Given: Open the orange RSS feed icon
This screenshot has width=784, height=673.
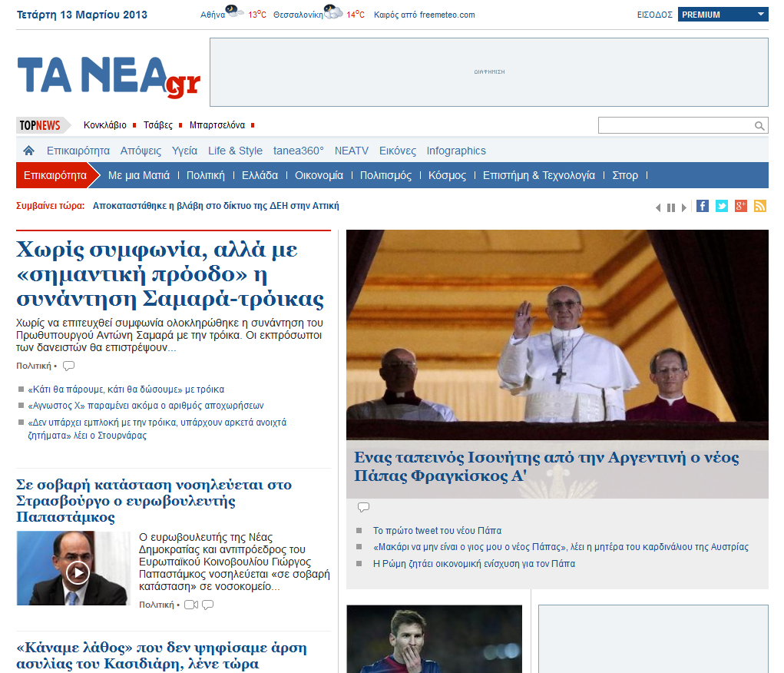Looking at the screenshot, I should point(760,206).
